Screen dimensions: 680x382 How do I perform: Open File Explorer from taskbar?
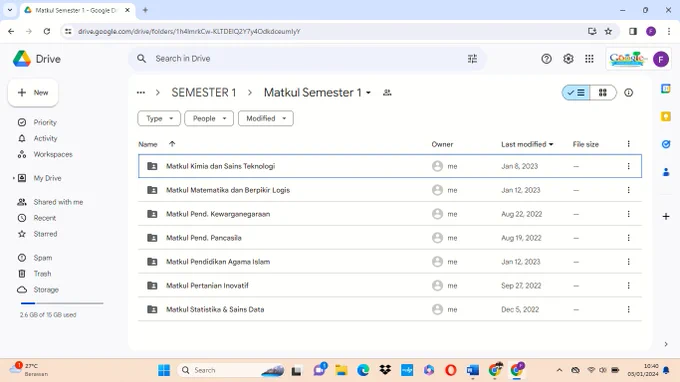(x=341, y=370)
